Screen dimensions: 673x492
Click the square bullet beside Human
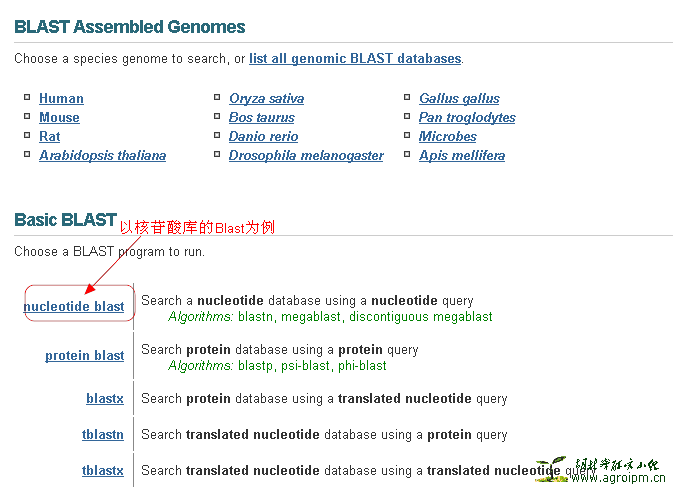point(28,98)
